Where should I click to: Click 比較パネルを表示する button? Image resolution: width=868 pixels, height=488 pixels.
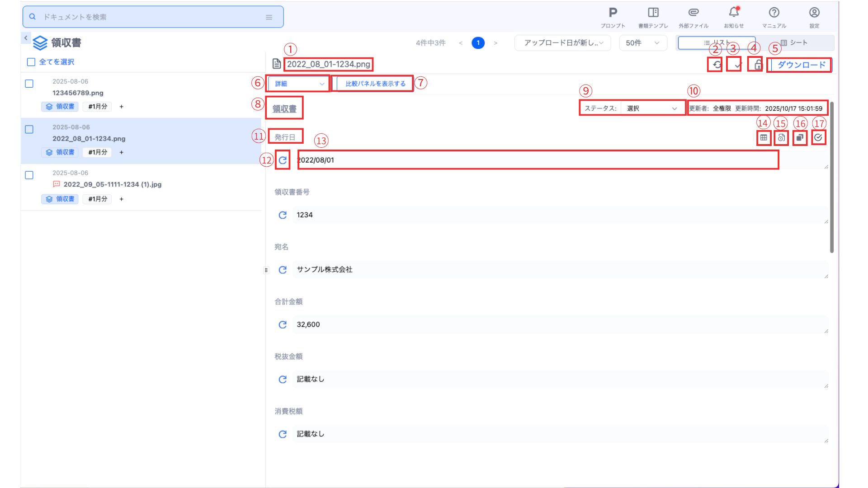click(375, 84)
